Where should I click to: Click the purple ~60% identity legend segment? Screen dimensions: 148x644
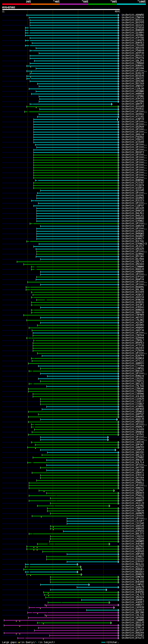click(x=74, y=4)
